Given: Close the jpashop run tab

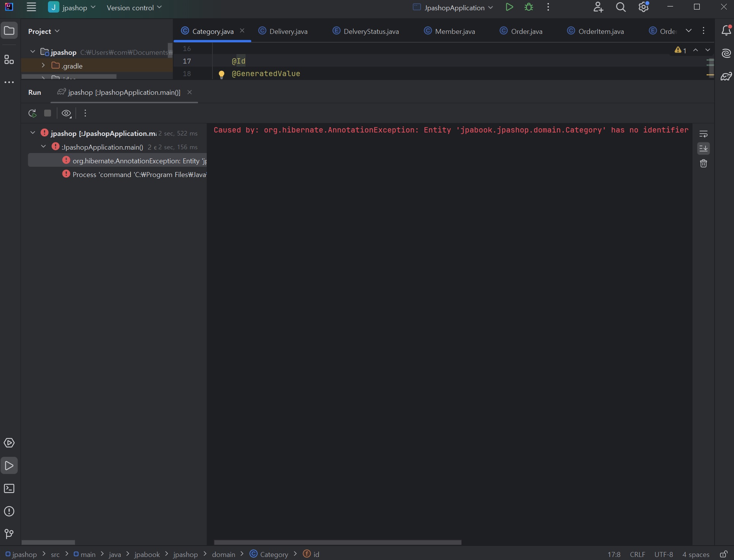Looking at the screenshot, I should coord(190,92).
